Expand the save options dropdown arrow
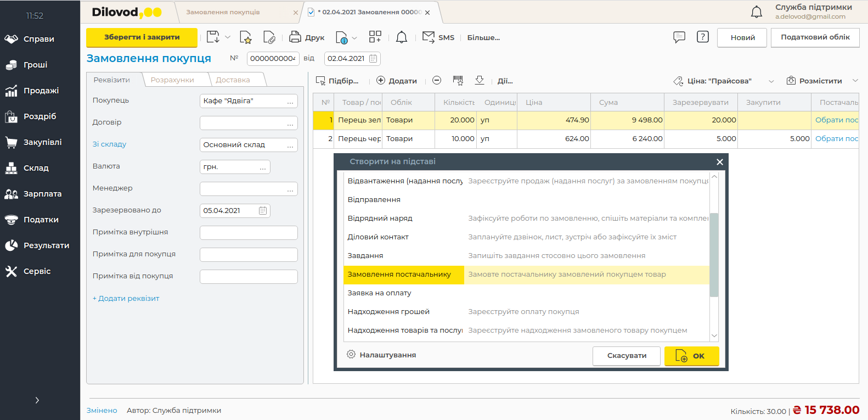868x420 pixels. pyautogui.click(x=228, y=37)
